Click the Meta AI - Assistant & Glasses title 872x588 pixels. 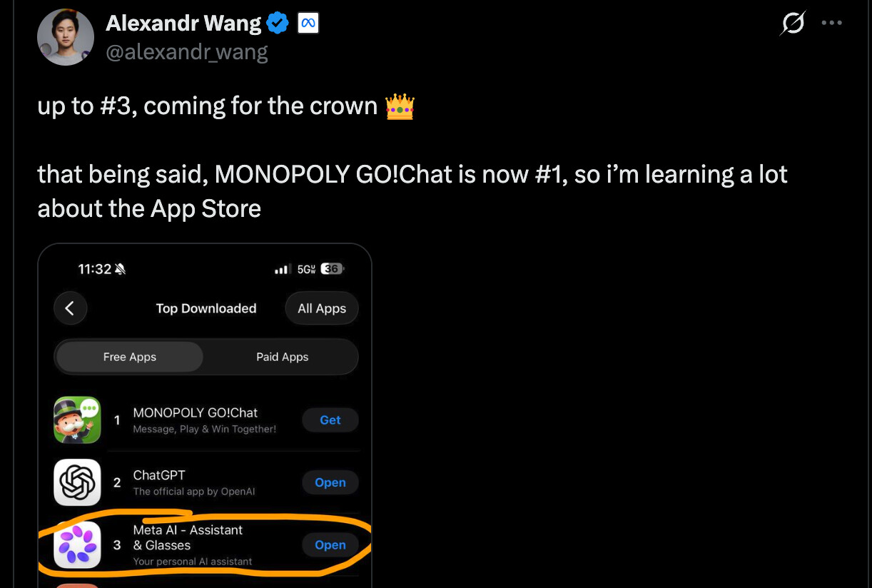pos(188,537)
